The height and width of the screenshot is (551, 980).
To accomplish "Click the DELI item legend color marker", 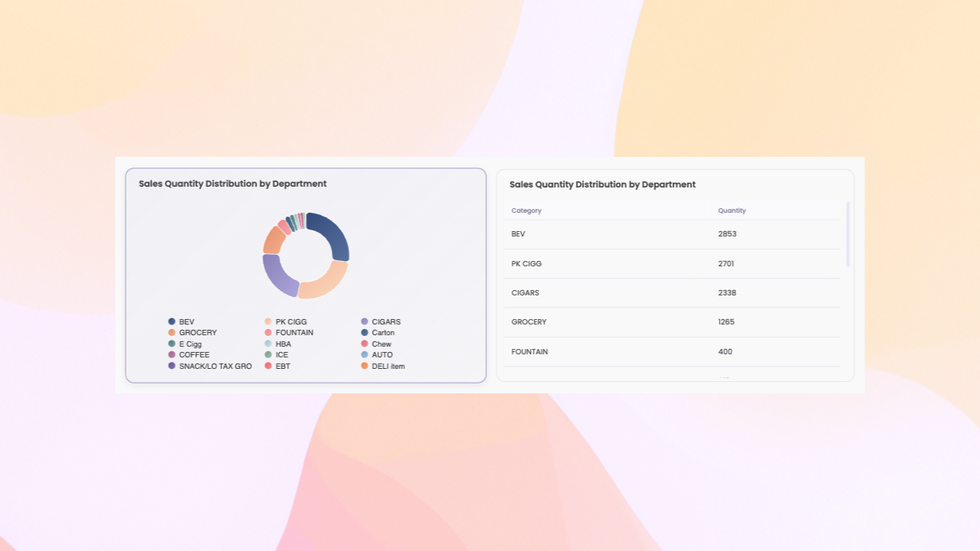I will [364, 366].
